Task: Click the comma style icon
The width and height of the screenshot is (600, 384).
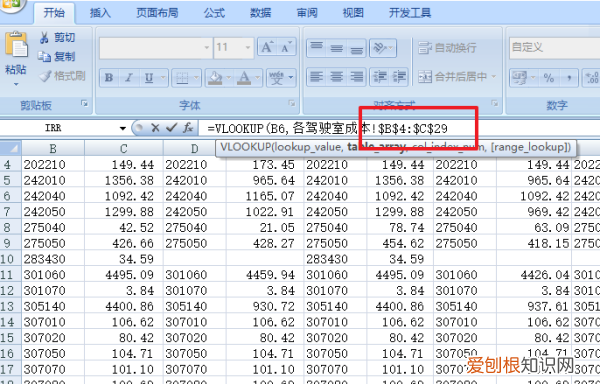Action: [569, 78]
